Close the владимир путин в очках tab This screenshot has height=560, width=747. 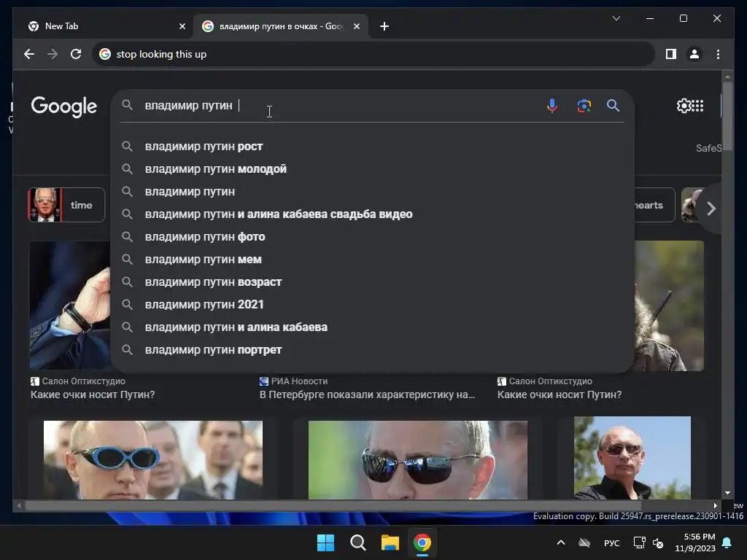(x=356, y=26)
